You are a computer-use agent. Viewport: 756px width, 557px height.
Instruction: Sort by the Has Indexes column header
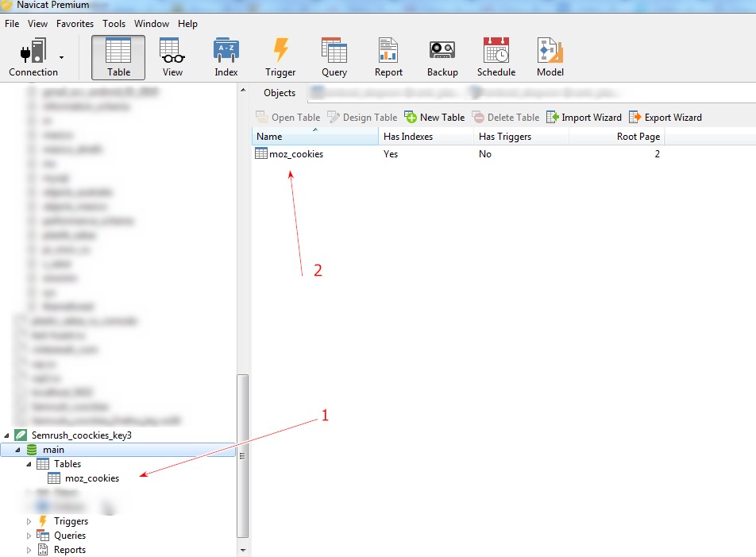point(426,137)
